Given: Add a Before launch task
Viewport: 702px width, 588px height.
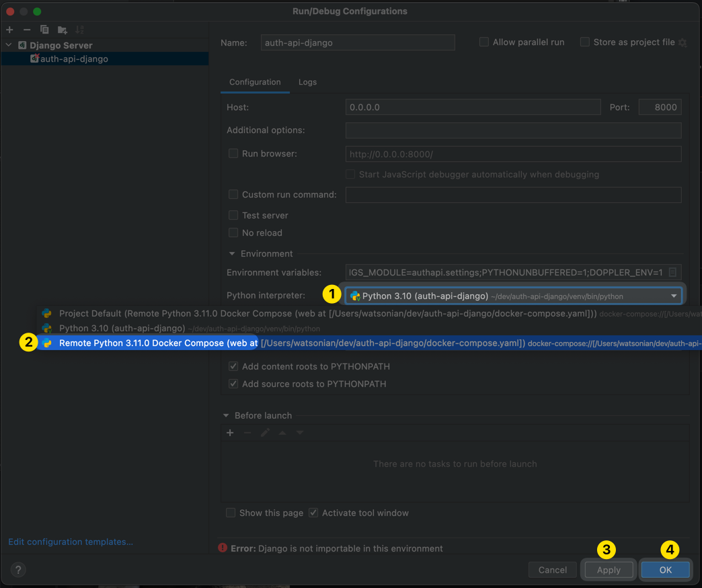Looking at the screenshot, I should [230, 433].
